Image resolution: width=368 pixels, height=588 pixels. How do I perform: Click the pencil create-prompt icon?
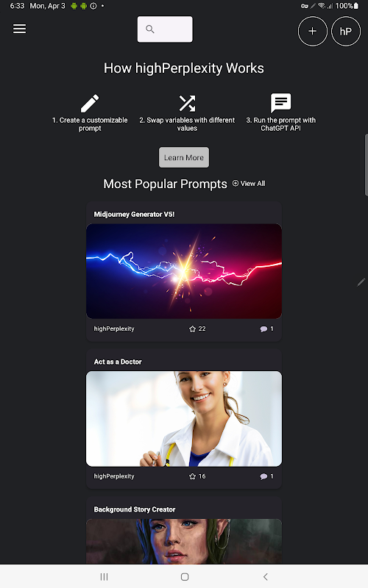90,103
